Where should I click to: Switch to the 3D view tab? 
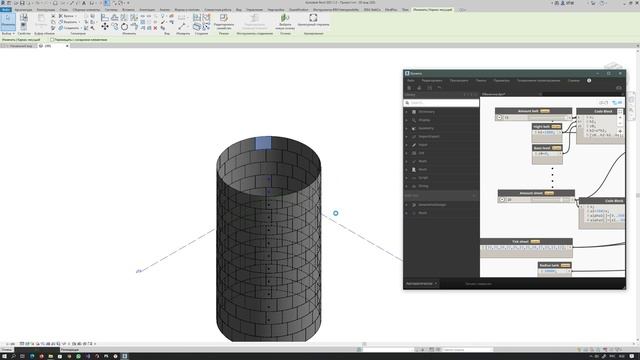pyautogui.click(x=54, y=46)
